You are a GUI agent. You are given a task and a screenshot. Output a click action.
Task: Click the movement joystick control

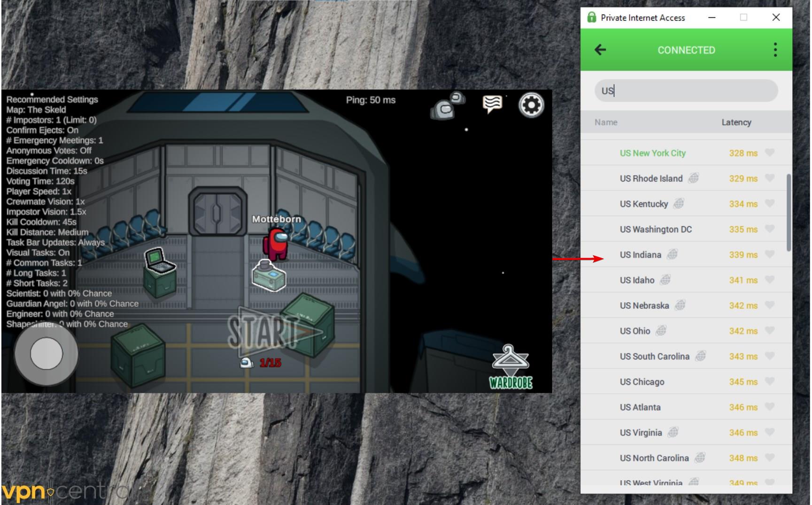[46, 353]
